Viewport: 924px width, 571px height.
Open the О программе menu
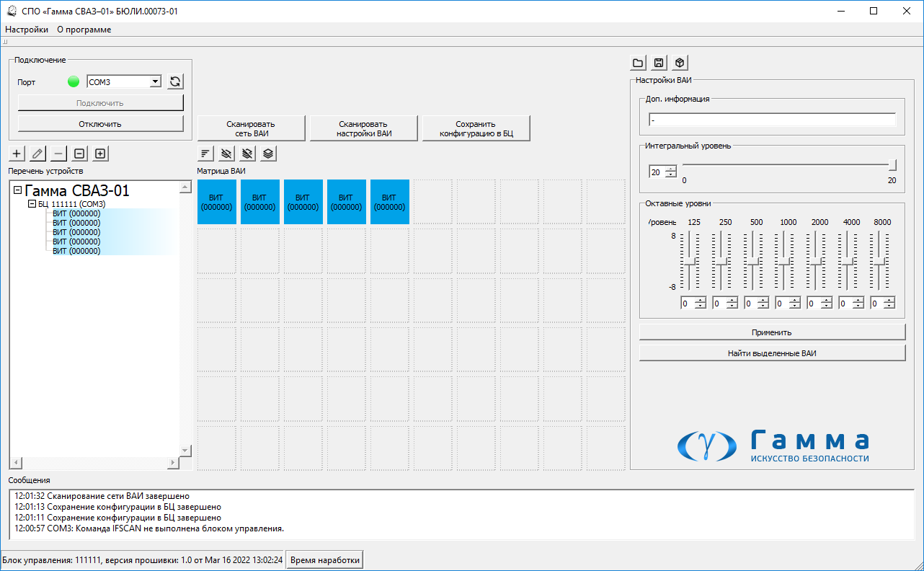coord(84,30)
